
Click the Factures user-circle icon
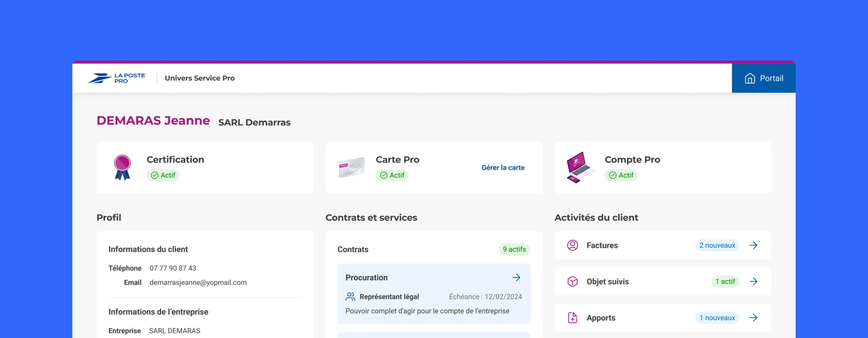pyautogui.click(x=573, y=245)
